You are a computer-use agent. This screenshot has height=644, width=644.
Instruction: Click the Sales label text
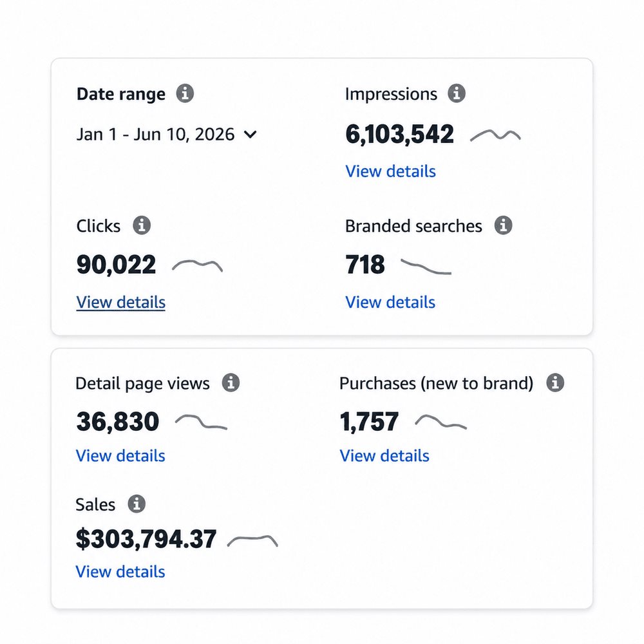pos(95,505)
